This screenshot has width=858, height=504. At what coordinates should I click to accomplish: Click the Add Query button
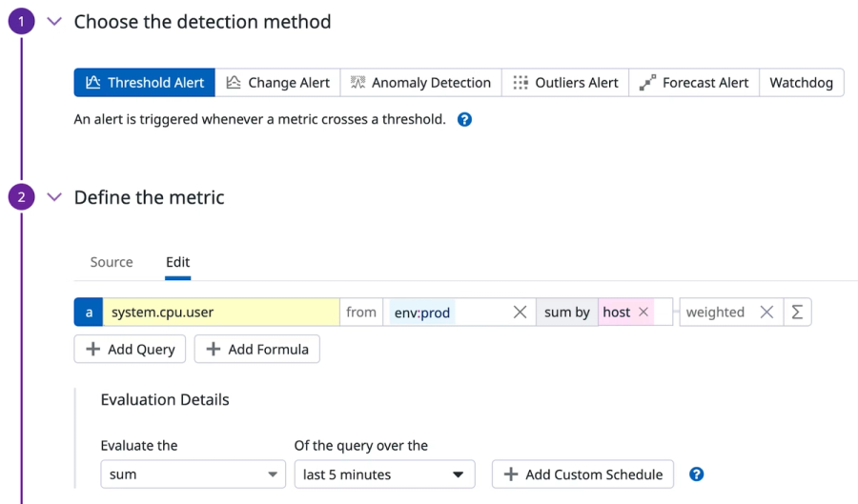click(131, 350)
